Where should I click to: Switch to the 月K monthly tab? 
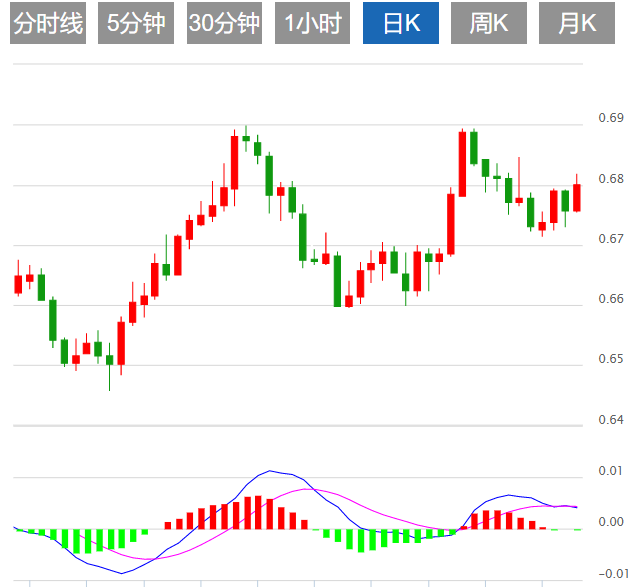(577, 23)
